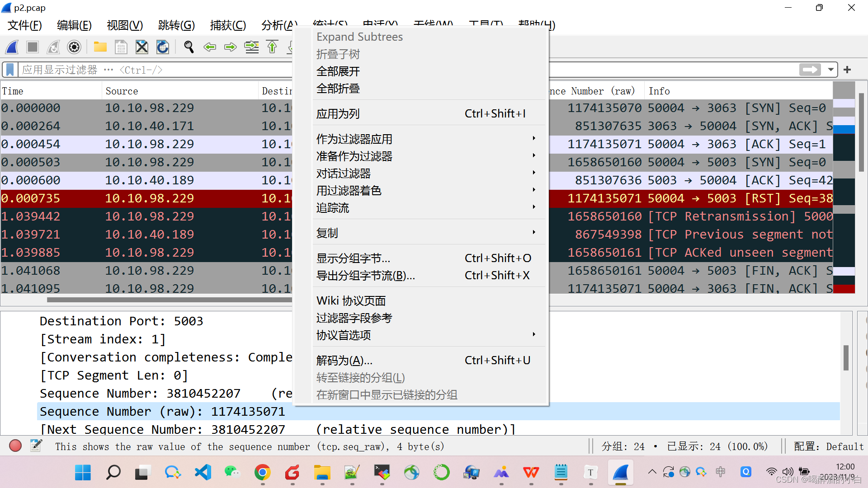Select [Stream index: 1] detail line
Screen dimensions: 868x488
coord(103,339)
